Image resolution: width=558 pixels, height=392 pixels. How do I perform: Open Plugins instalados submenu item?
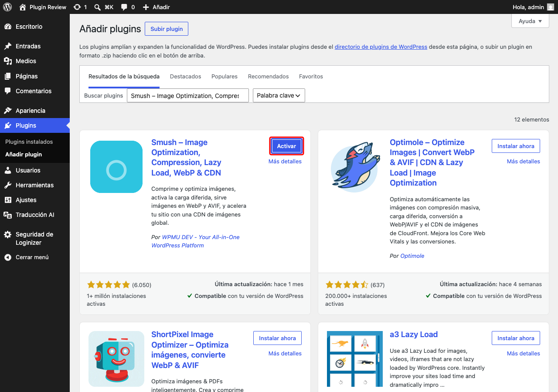click(29, 142)
